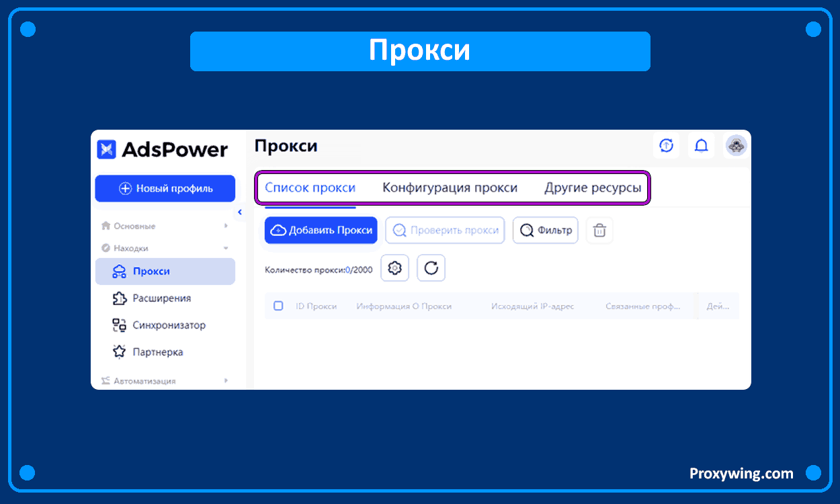Click the AdsPower logo icon
The image size is (840, 504).
click(106, 149)
